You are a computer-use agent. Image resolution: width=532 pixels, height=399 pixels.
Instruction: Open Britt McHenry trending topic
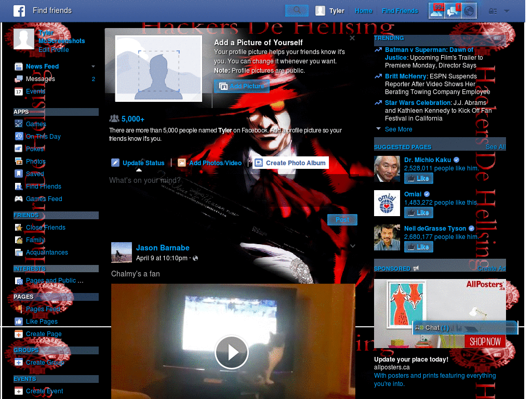(x=405, y=76)
